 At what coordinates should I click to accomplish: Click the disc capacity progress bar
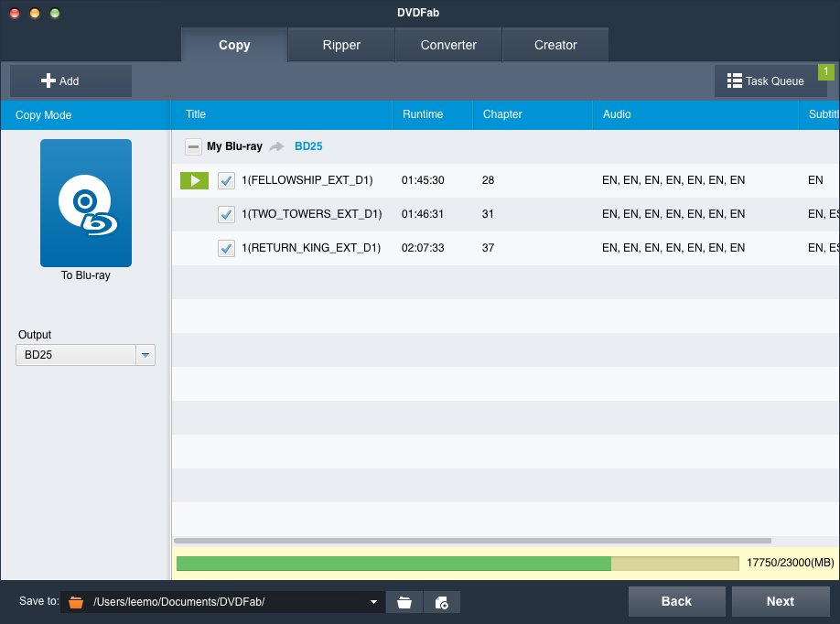pyautogui.click(x=458, y=563)
